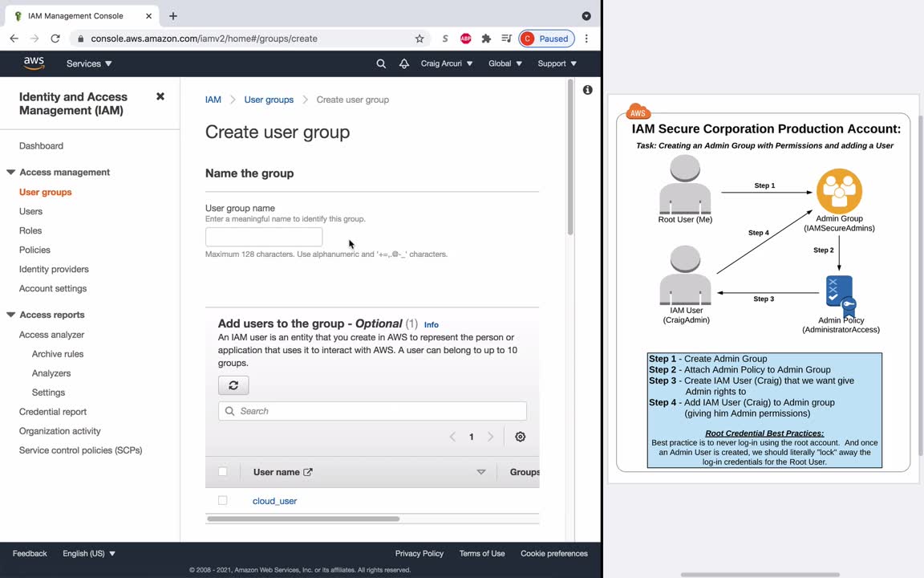The image size is (924, 578).
Task: Open Policies in sidebar
Action: point(34,250)
